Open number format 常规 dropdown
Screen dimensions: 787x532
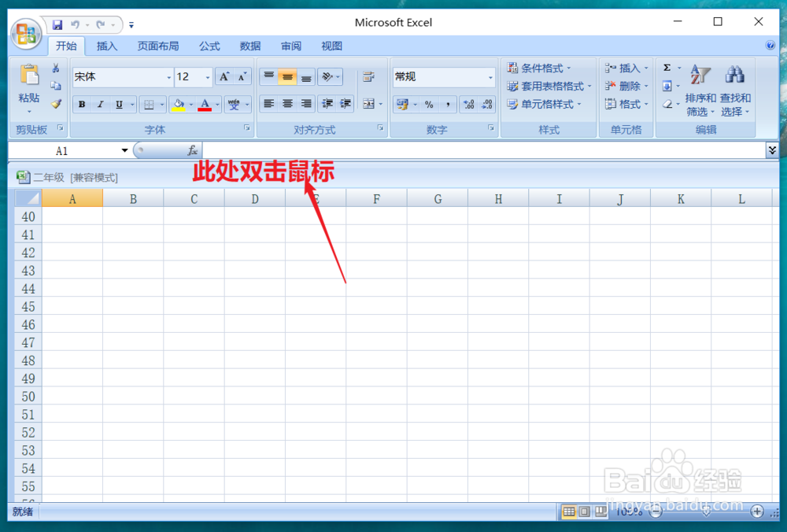coord(490,77)
